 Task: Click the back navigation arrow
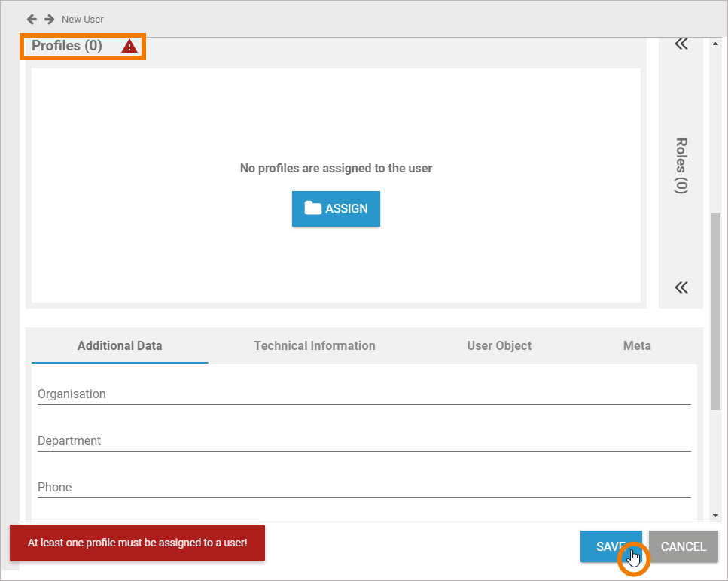coord(30,19)
